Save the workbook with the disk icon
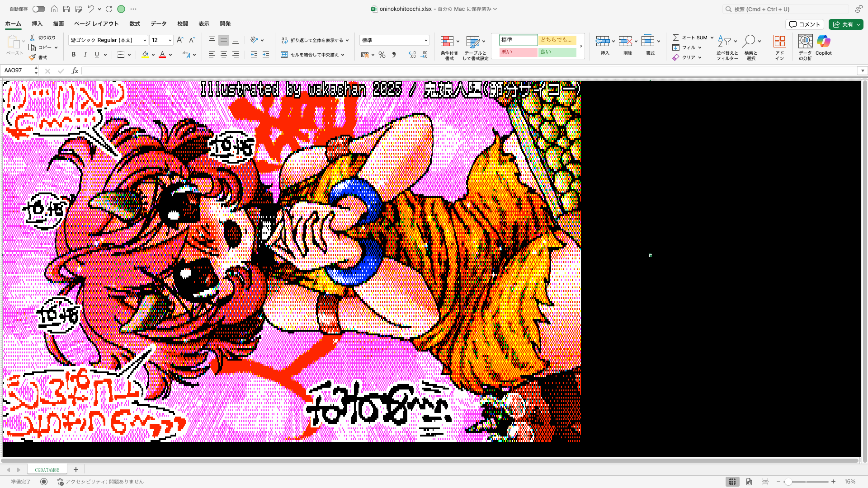Image resolution: width=868 pixels, height=488 pixels. 66,9
